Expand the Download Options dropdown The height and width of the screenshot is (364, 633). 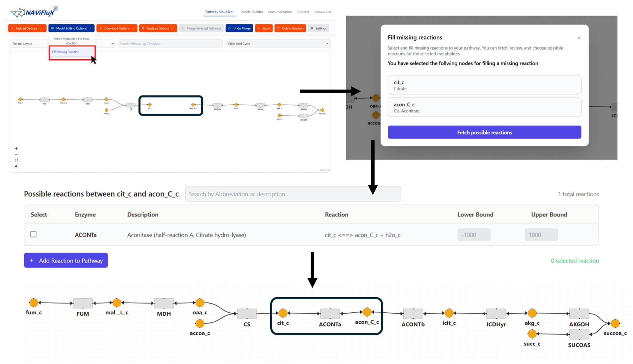tap(117, 28)
